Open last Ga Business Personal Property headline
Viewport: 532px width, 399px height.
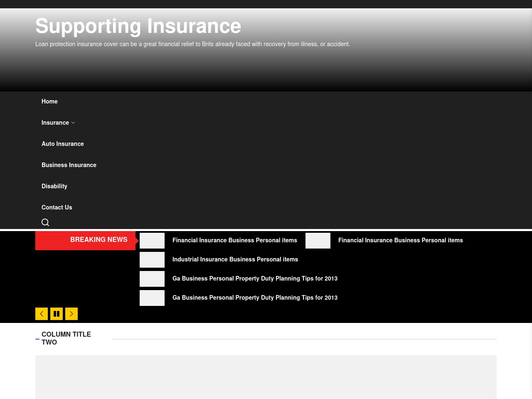coord(255,298)
